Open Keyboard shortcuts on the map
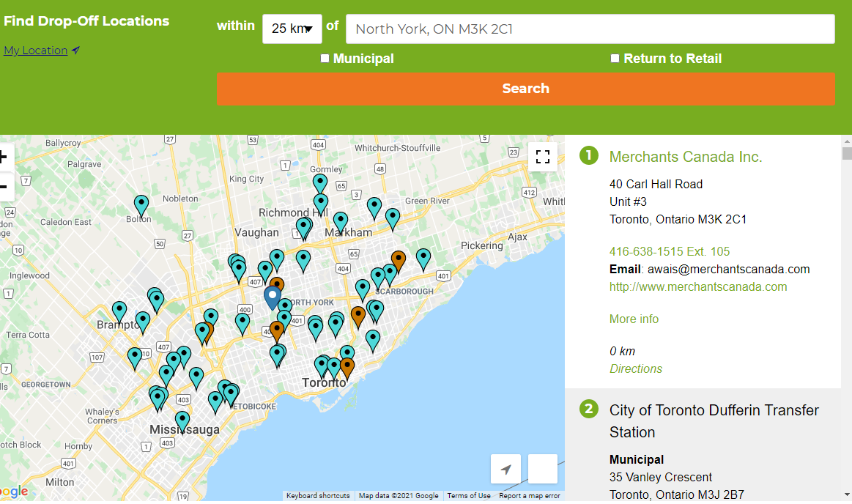This screenshot has height=504, width=852. [318, 496]
